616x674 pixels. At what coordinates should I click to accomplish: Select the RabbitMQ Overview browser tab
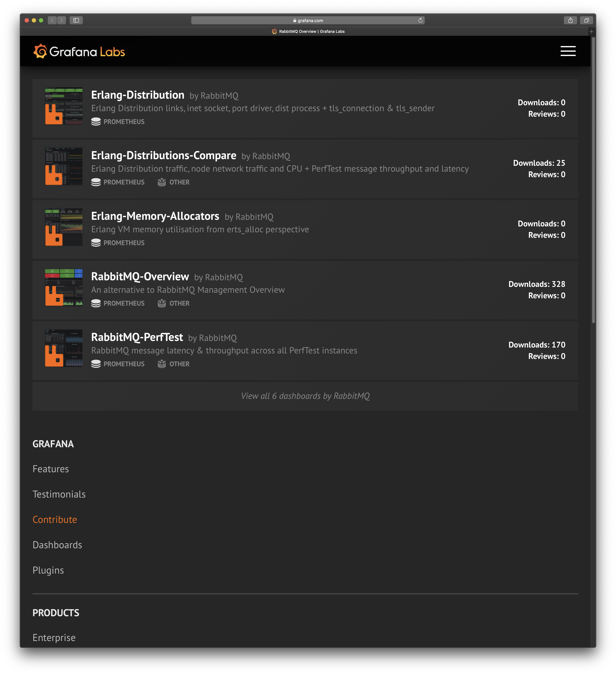(308, 31)
